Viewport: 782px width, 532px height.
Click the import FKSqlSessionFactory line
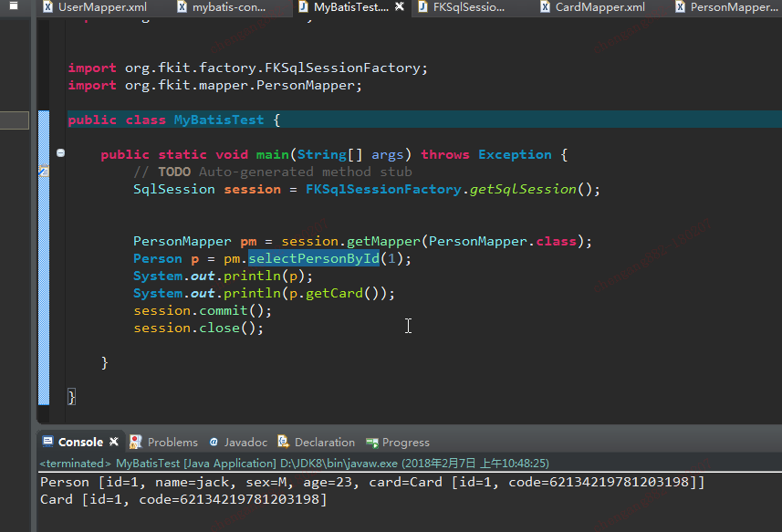tap(248, 68)
